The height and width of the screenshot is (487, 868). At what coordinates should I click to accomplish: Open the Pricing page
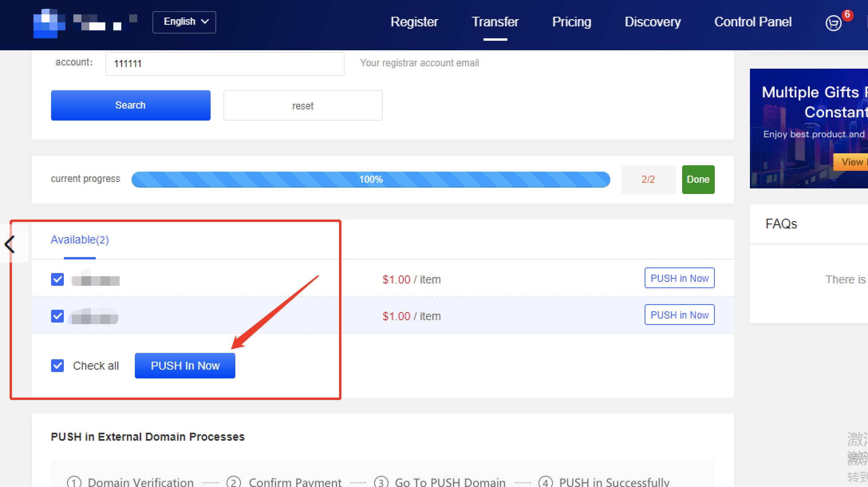571,22
